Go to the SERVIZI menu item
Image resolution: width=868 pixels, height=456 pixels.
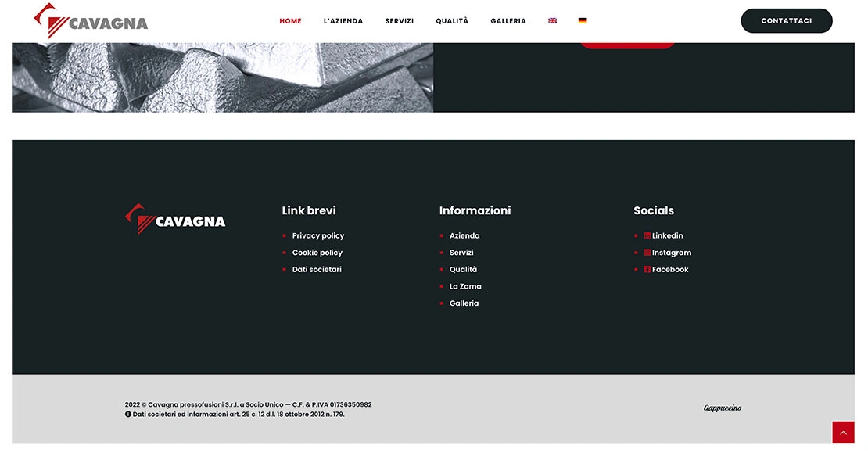(400, 21)
